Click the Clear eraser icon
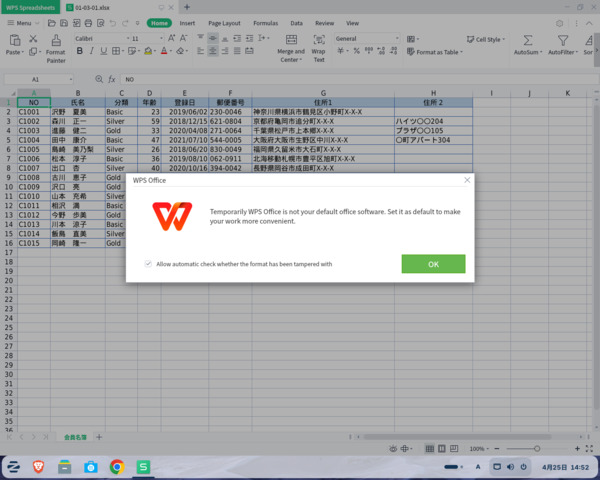 (x=180, y=51)
